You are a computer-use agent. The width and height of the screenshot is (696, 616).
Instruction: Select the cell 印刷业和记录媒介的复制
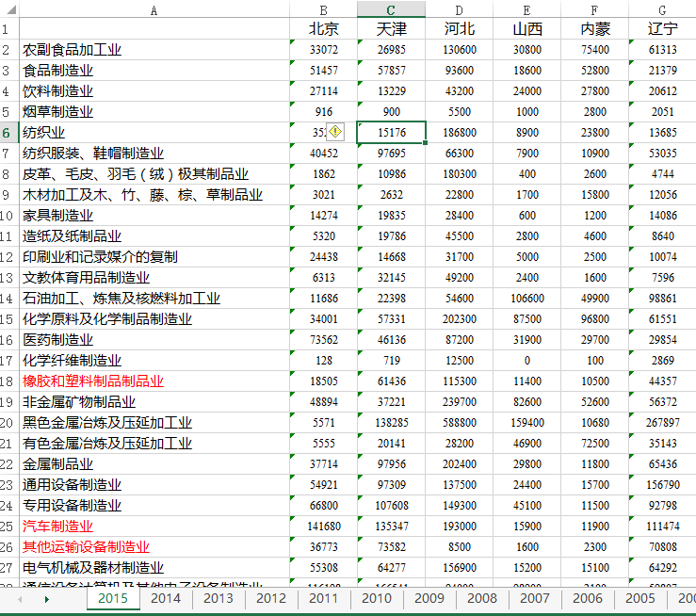pos(154,257)
